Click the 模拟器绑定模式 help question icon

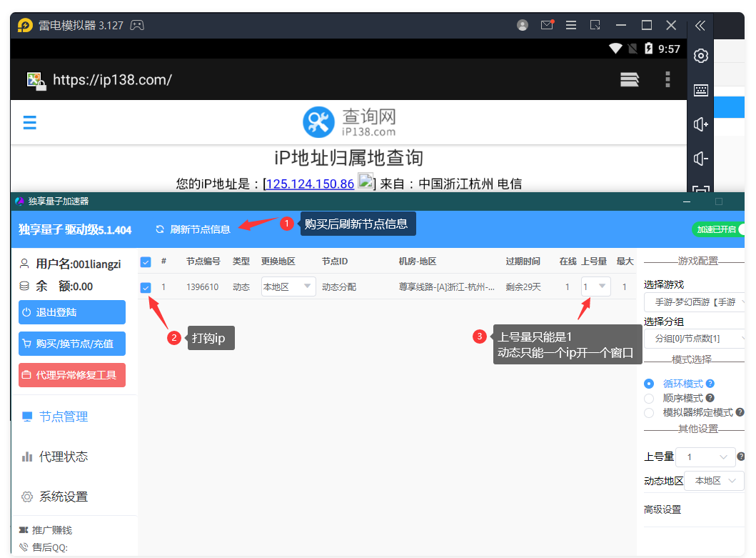740,412
